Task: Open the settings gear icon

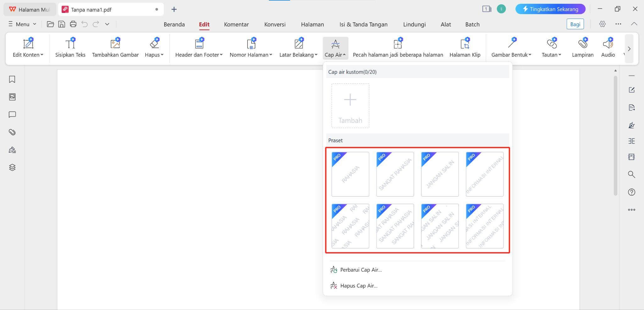Action: pyautogui.click(x=602, y=24)
